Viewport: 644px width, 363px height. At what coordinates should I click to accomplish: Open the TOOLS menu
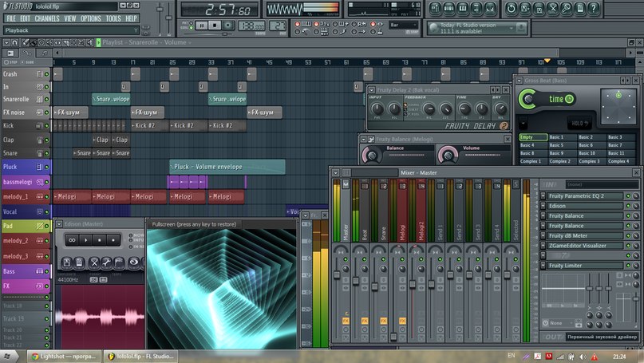113,18
